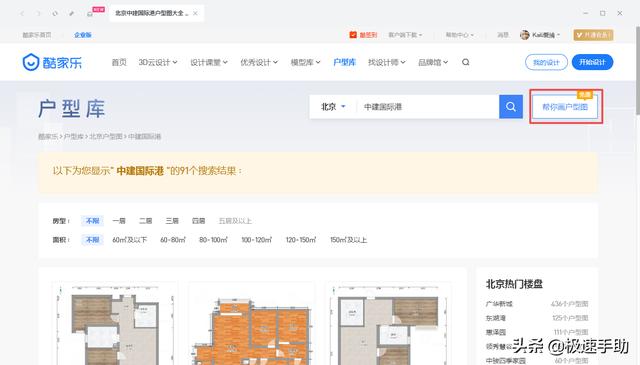Filter room type by 三居
Viewport: 640px width, 365px height.
(172, 221)
